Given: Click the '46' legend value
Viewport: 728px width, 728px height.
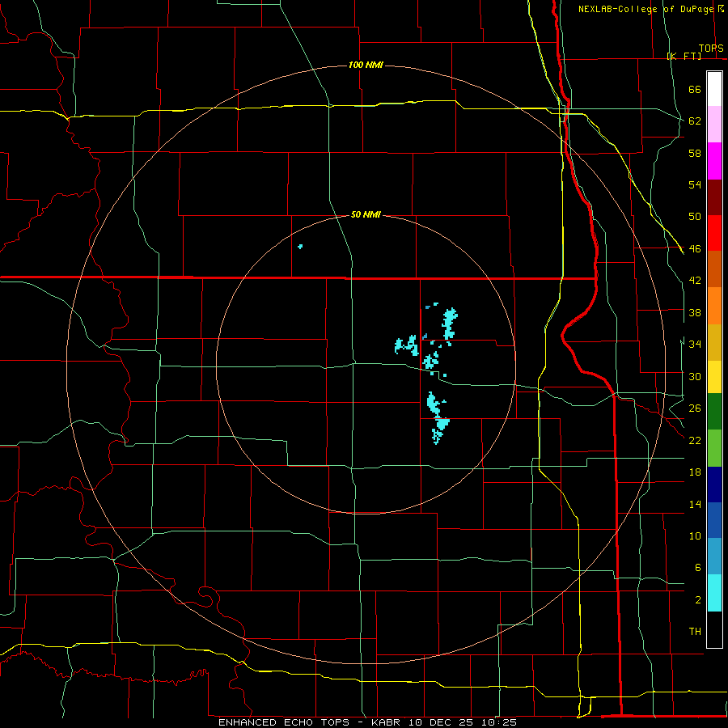Looking at the screenshot, I should click(x=695, y=248).
